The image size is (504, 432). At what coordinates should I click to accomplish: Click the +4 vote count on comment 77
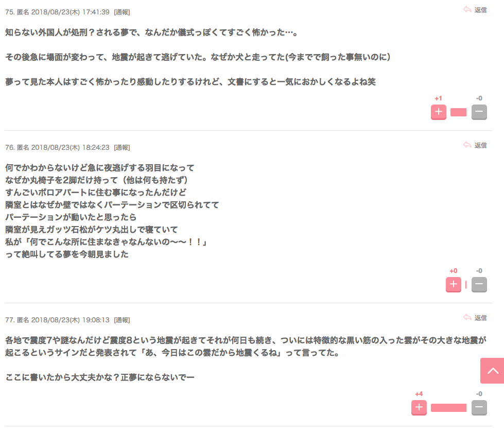click(419, 394)
